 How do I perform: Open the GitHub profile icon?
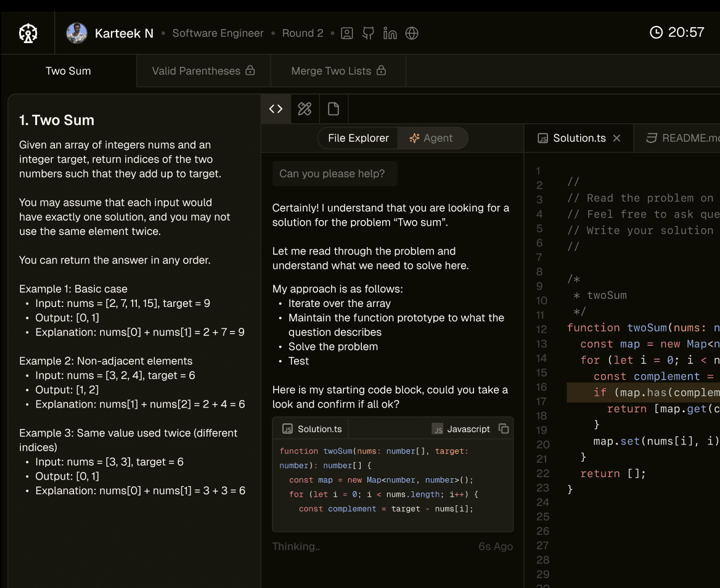[368, 33]
